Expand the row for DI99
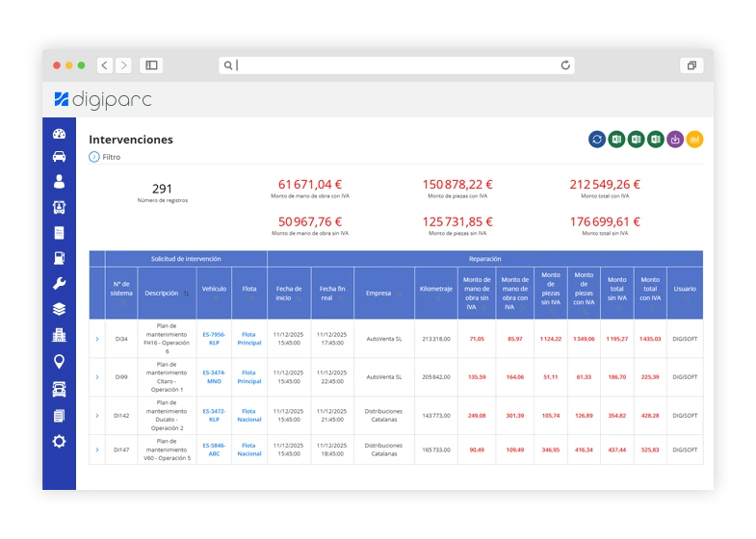This screenshot has width=756, height=539. [97, 377]
